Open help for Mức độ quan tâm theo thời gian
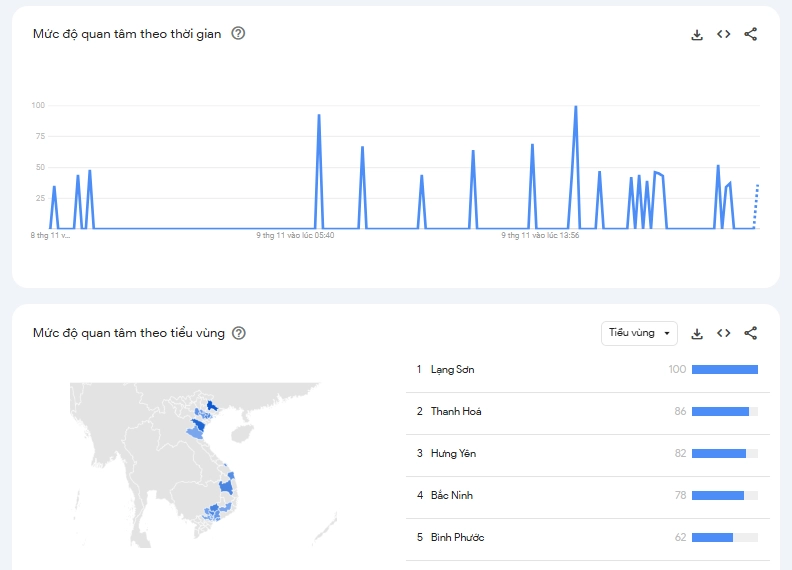792x570 pixels. pos(238,33)
